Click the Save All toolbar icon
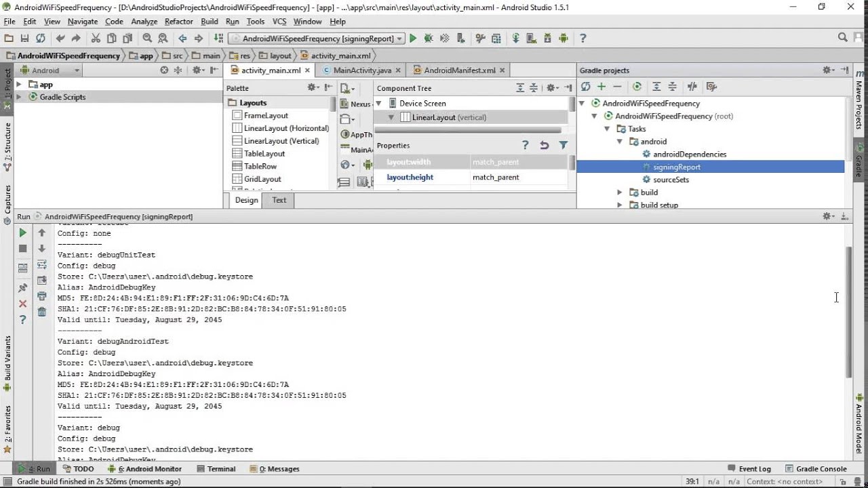 point(24,39)
